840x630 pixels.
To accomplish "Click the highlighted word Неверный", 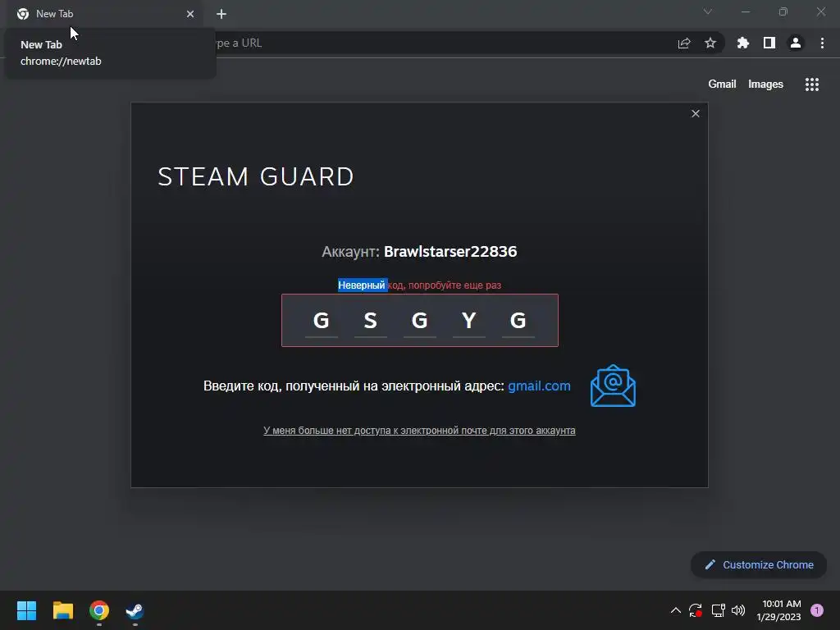I will point(362,285).
